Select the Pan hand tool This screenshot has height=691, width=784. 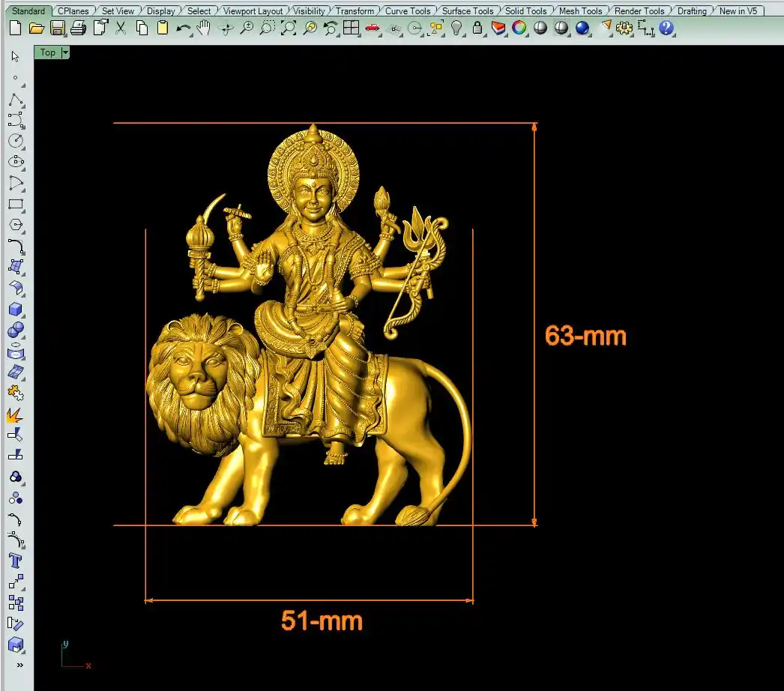click(x=203, y=28)
